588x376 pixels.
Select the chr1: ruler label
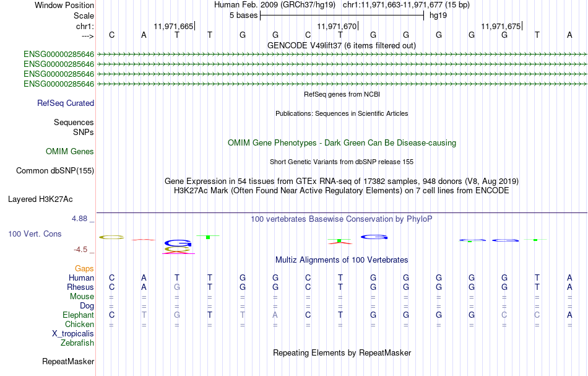click(x=85, y=26)
